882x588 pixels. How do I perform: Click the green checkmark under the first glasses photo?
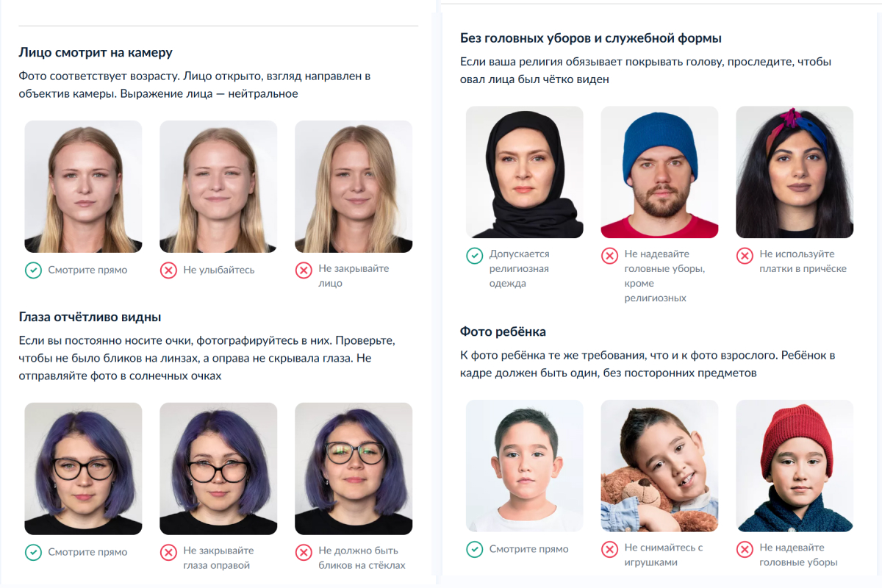(33, 553)
